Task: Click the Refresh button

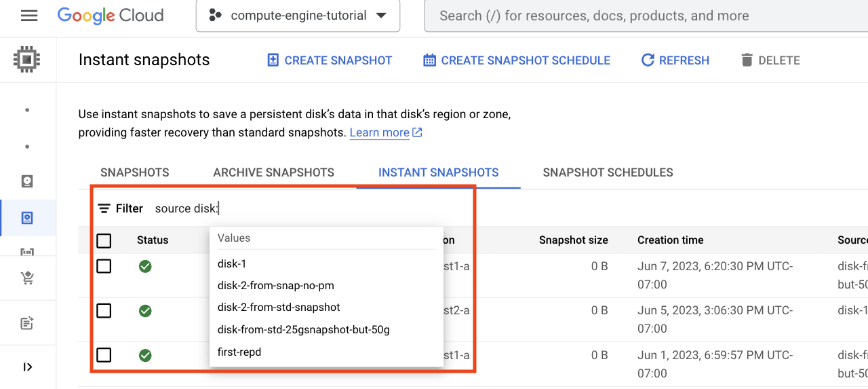Action: (675, 60)
